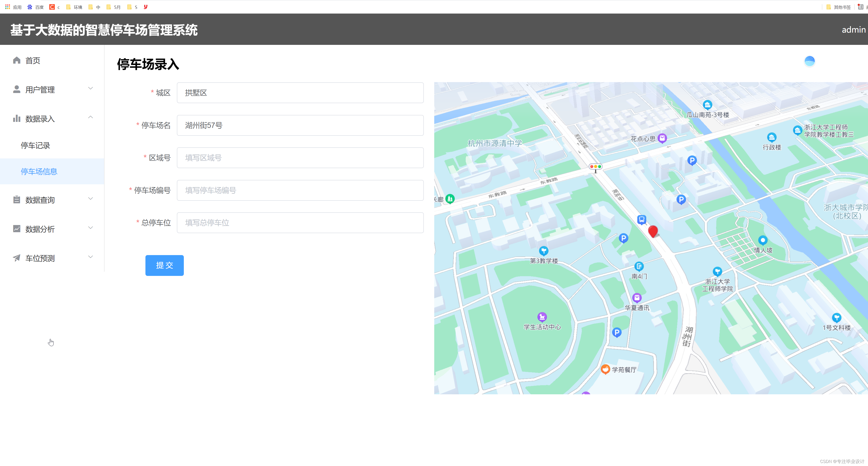
Task: Collapse the 数据录入 submenu
Action: (90, 117)
